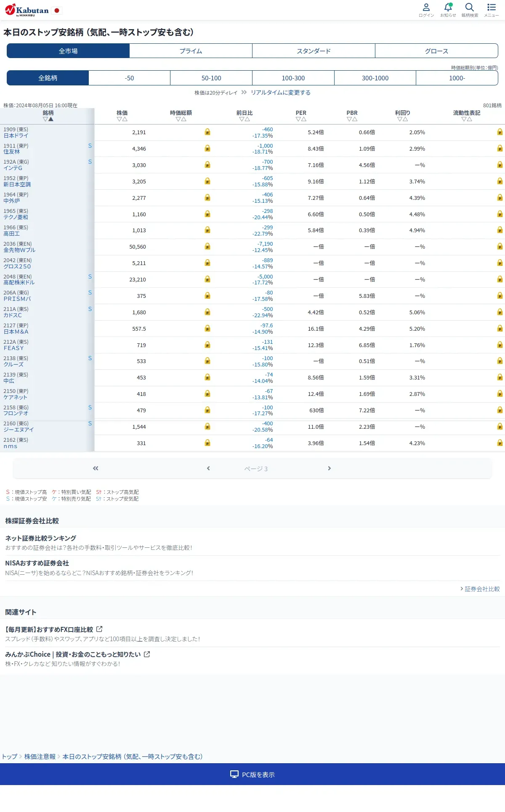
Task: Open the notifications bell icon
Action: click(x=448, y=7)
